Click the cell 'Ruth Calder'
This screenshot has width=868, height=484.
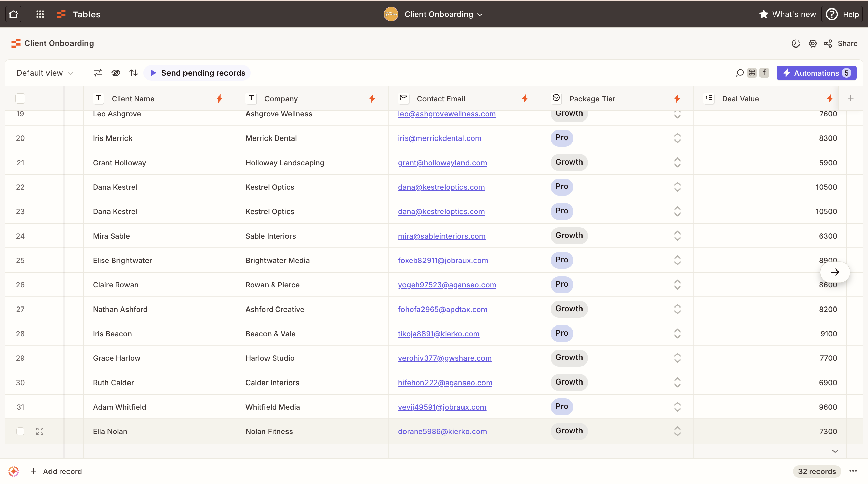(160, 383)
